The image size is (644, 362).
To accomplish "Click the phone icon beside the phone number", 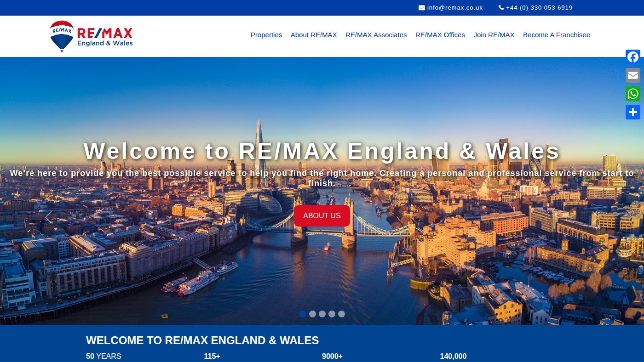I will click(x=501, y=8).
